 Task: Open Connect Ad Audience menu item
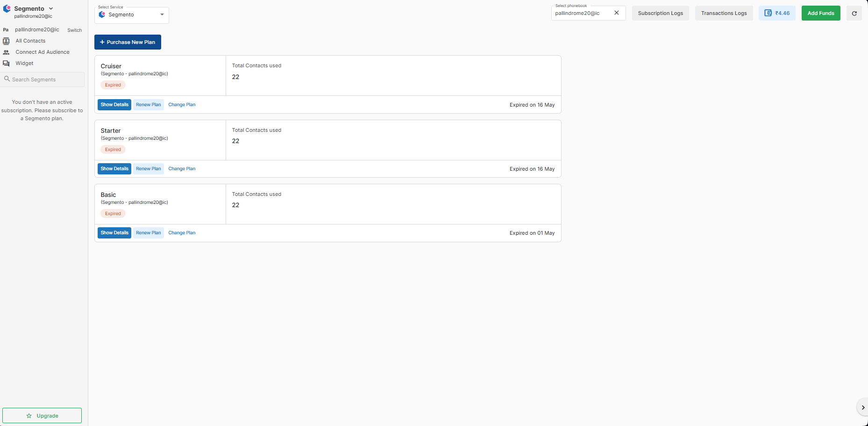(43, 52)
